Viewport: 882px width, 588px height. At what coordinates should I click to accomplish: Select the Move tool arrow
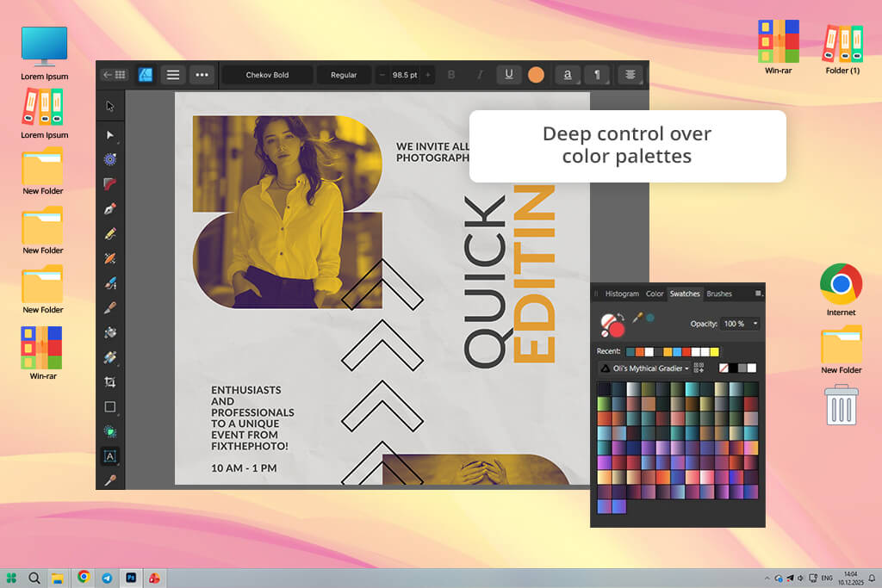point(110,106)
